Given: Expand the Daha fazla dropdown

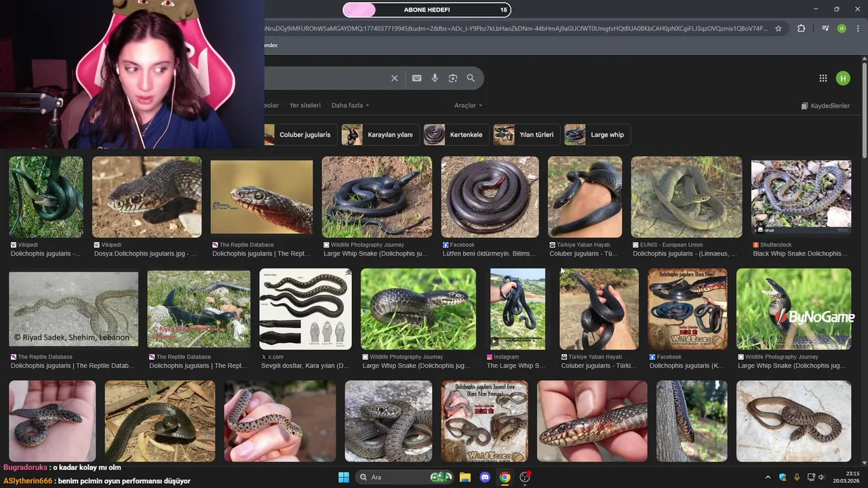Looking at the screenshot, I should (350, 105).
